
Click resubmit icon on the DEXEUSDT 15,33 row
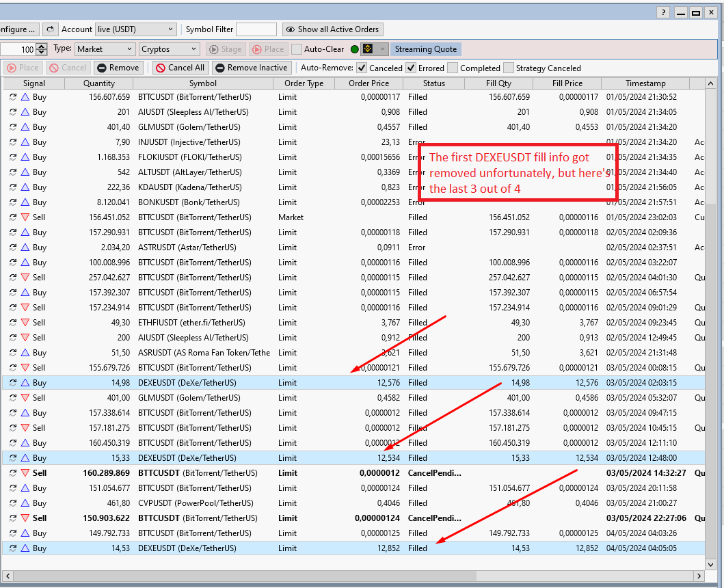click(12, 457)
